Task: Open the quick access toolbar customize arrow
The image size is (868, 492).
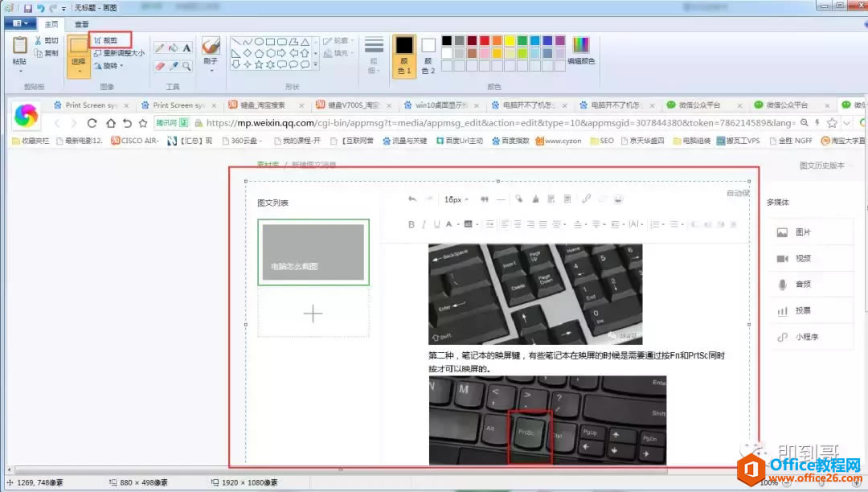Action: (63, 9)
